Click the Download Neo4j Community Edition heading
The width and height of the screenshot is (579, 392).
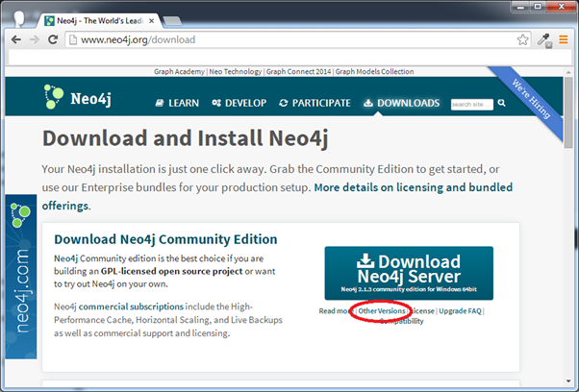tap(165, 239)
